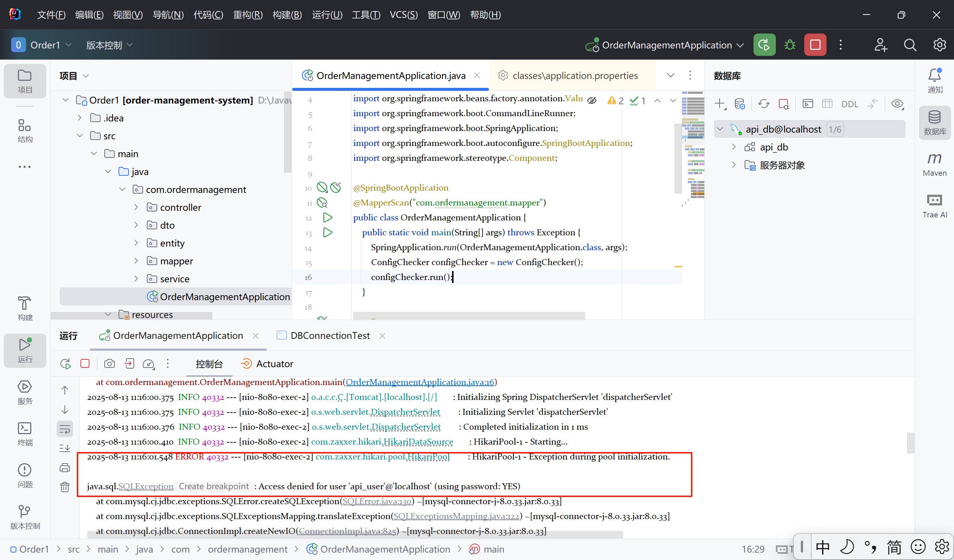Image resolution: width=954 pixels, height=560 pixels.
Task: Select the 控制台 console tab
Action: 209,364
